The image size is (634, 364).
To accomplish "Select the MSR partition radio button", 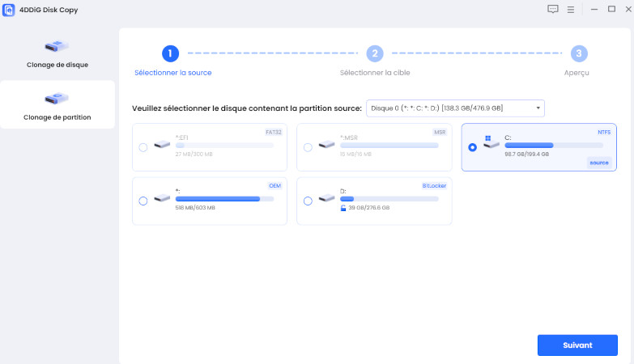I will (x=308, y=147).
